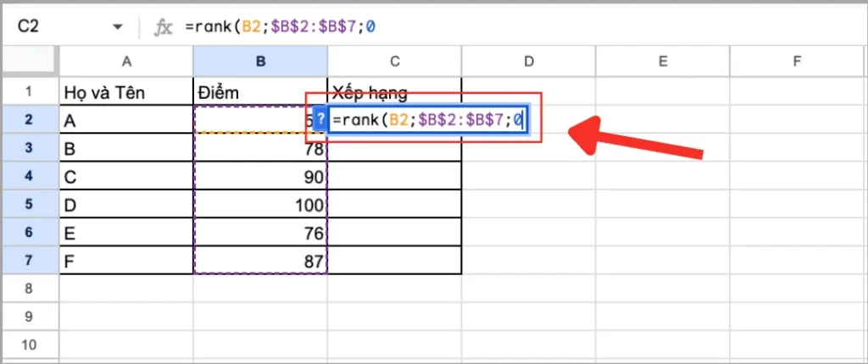Select row 5 header
Screen dimensions: 868x364
pyautogui.click(x=30, y=204)
